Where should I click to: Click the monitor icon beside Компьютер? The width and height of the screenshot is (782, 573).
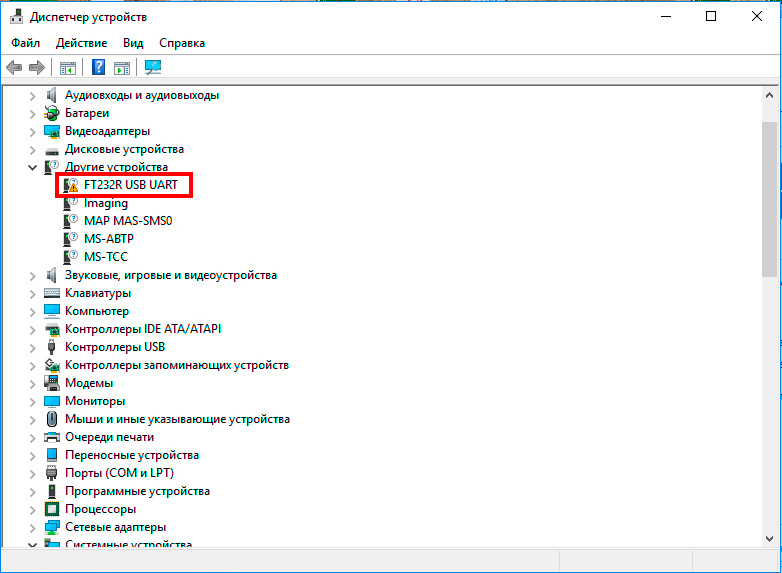tap(51, 311)
